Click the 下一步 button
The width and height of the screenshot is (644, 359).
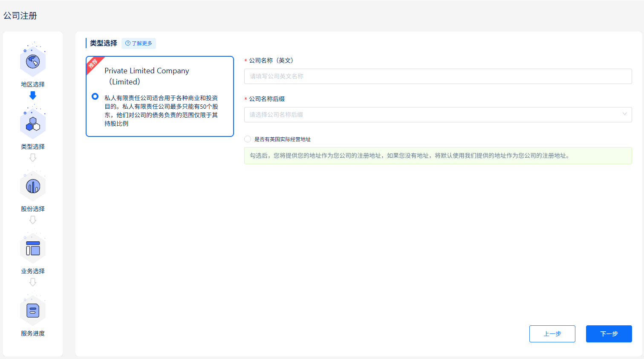609,334
